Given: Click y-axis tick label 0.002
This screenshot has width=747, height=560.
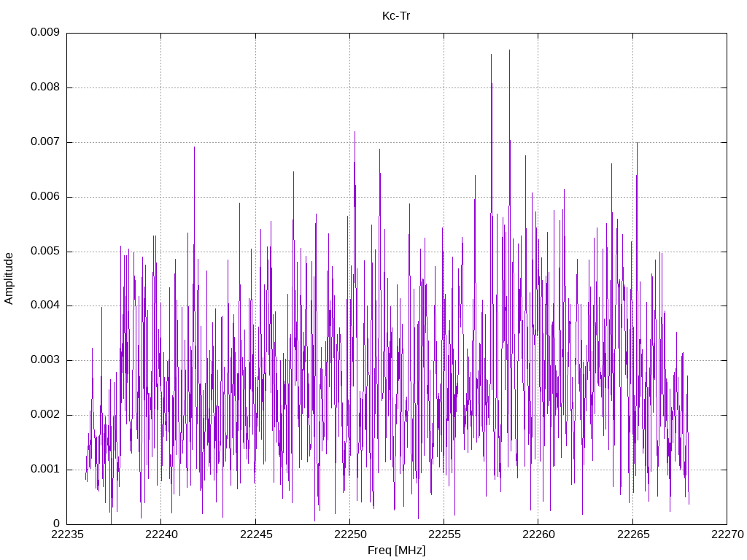Looking at the screenshot, I should 45,414.
